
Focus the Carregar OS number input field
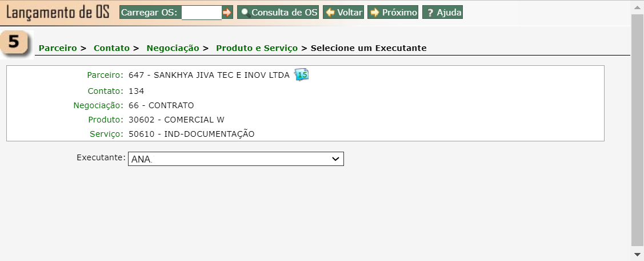(201, 13)
